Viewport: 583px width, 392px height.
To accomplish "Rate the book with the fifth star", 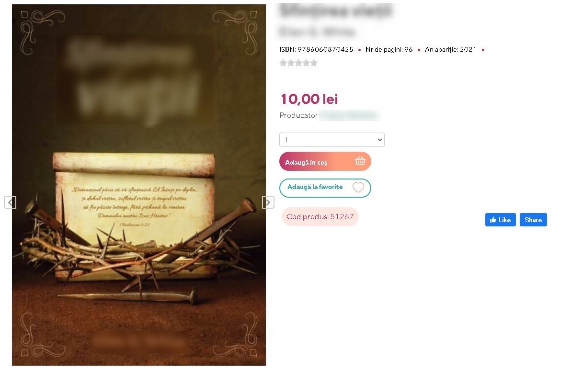I will [314, 63].
